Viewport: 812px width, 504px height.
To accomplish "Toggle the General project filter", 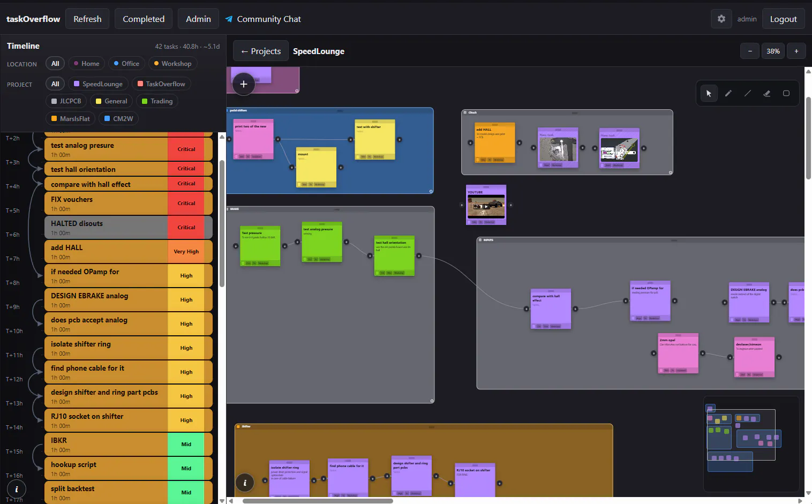I will pyautogui.click(x=111, y=101).
